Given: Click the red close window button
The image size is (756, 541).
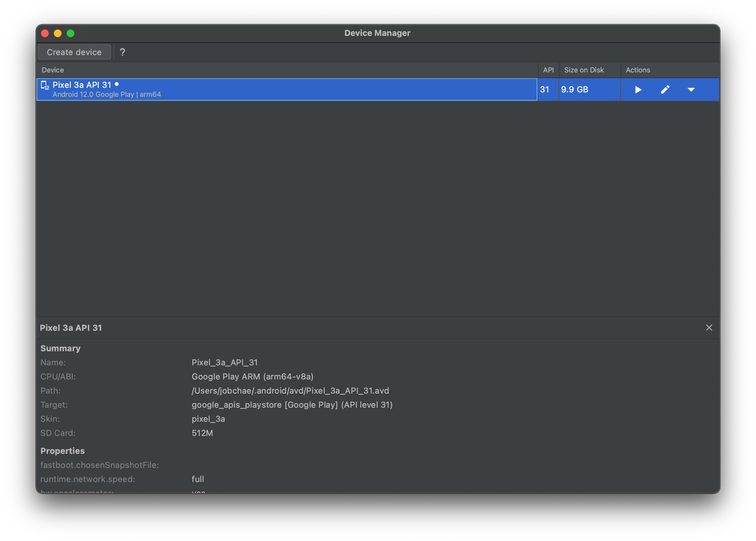Looking at the screenshot, I should point(45,33).
